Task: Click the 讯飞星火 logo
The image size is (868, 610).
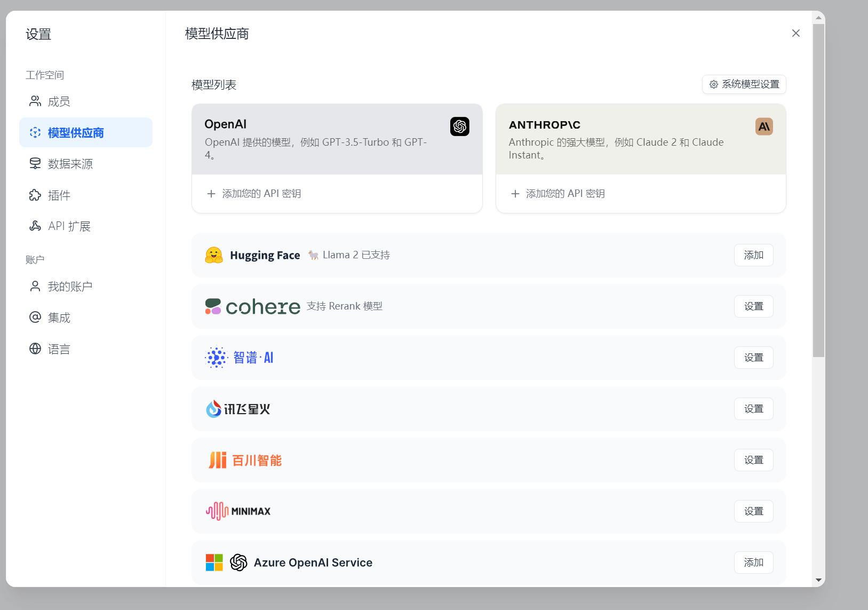Action: (238, 409)
